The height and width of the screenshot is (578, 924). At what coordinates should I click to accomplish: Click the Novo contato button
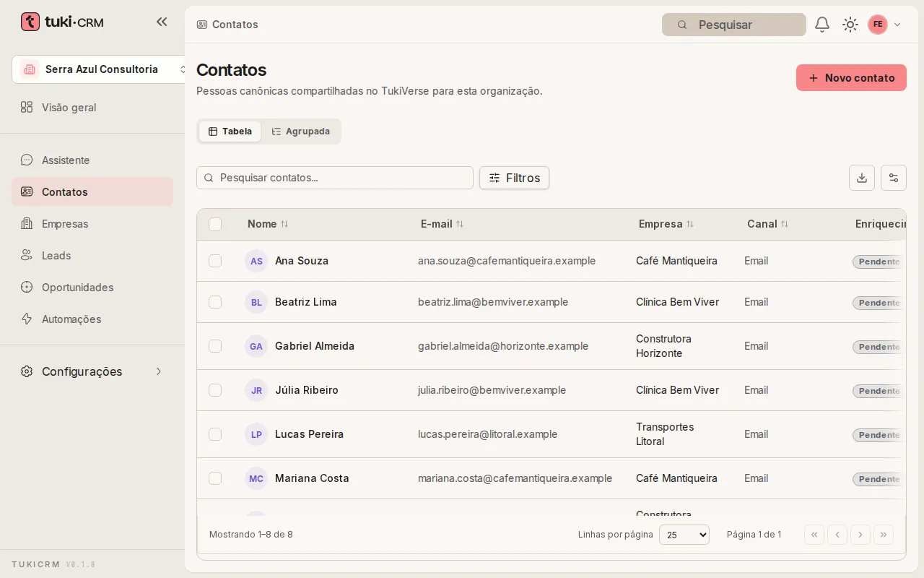pos(851,78)
